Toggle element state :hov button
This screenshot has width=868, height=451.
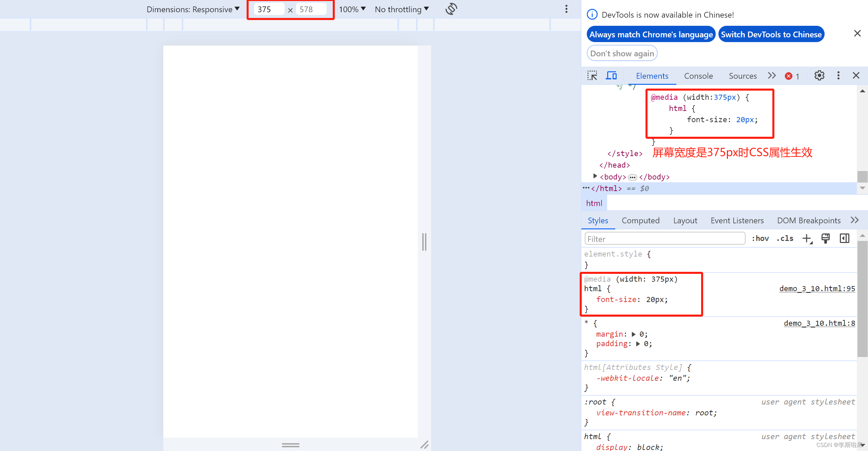pos(760,238)
